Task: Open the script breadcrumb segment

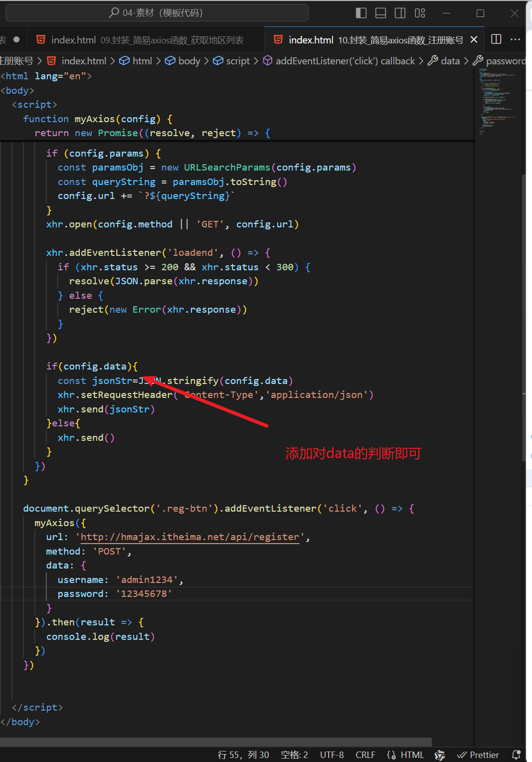Action: tap(238, 61)
